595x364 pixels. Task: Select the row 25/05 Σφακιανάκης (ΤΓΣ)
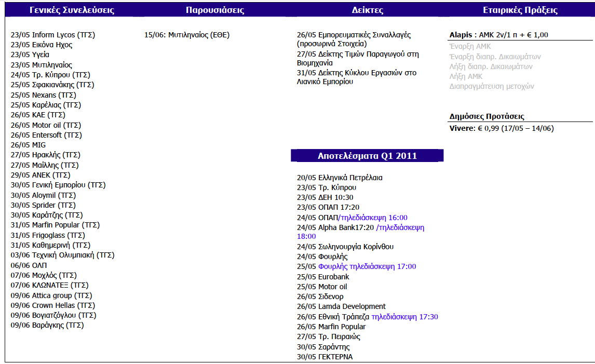pyautogui.click(x=52, y=85)
